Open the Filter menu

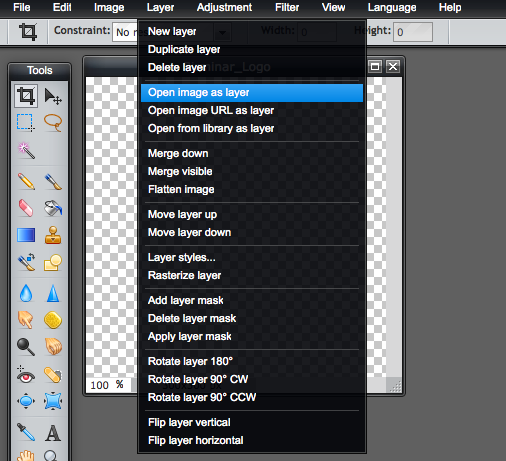[287, 7]
